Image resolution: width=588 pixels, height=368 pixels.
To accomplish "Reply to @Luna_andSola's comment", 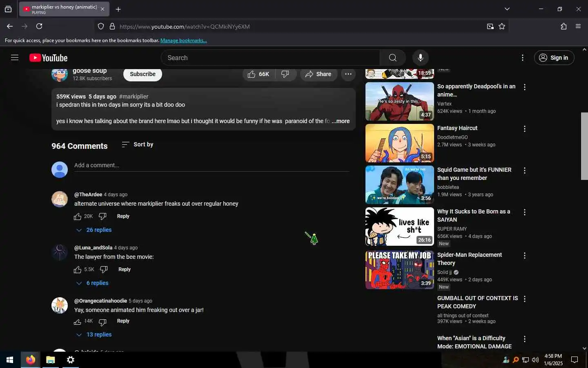I will click(x=125, y=269).
